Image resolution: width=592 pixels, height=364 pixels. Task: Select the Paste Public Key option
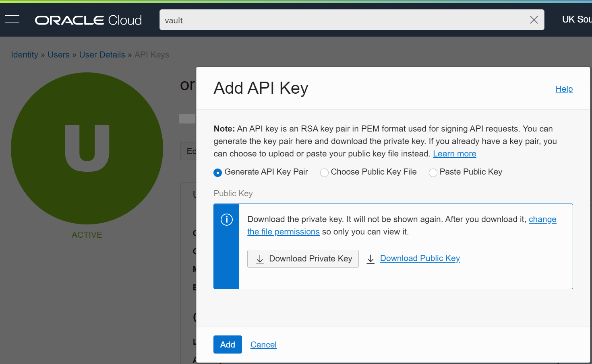[x=433, y=172]
